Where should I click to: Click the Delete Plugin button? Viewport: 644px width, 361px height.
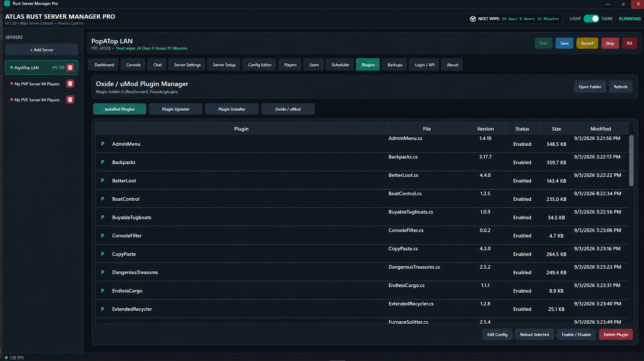point(616,334)
